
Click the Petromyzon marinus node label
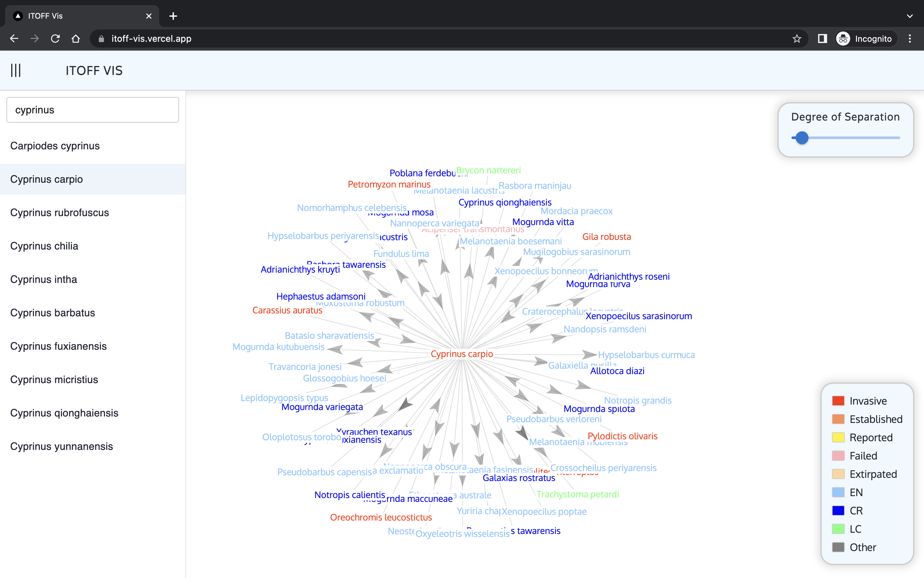(389, 184)
